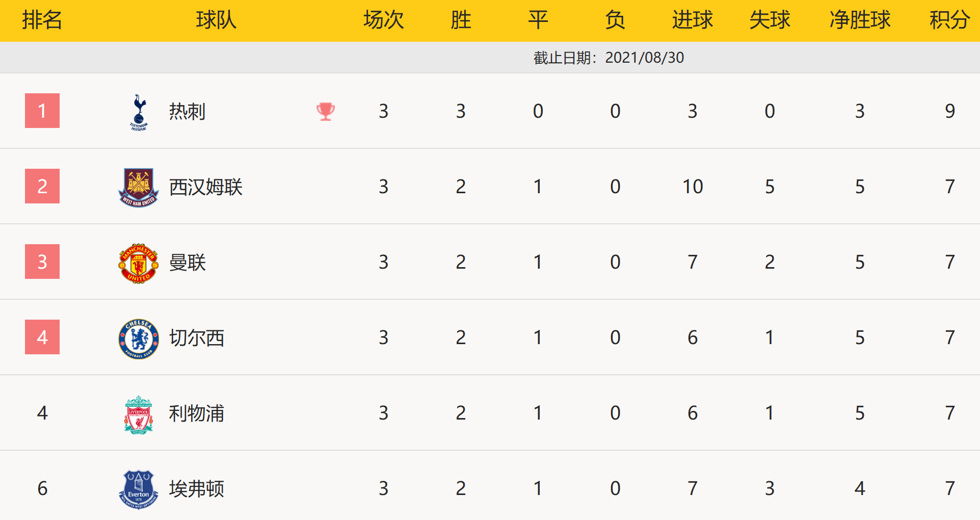Click the West Ham United crest

(x=139, y=187)
